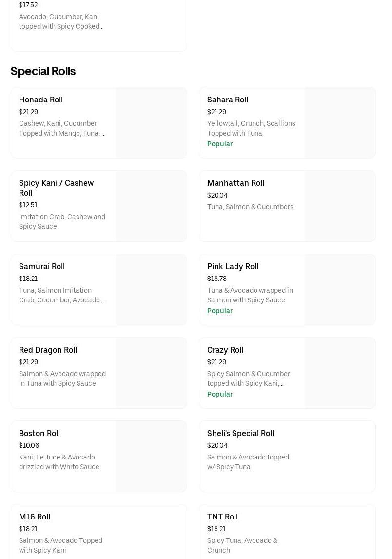
Task: Click the Sahara Roll image thumbnail
Action: coord(340,122)
